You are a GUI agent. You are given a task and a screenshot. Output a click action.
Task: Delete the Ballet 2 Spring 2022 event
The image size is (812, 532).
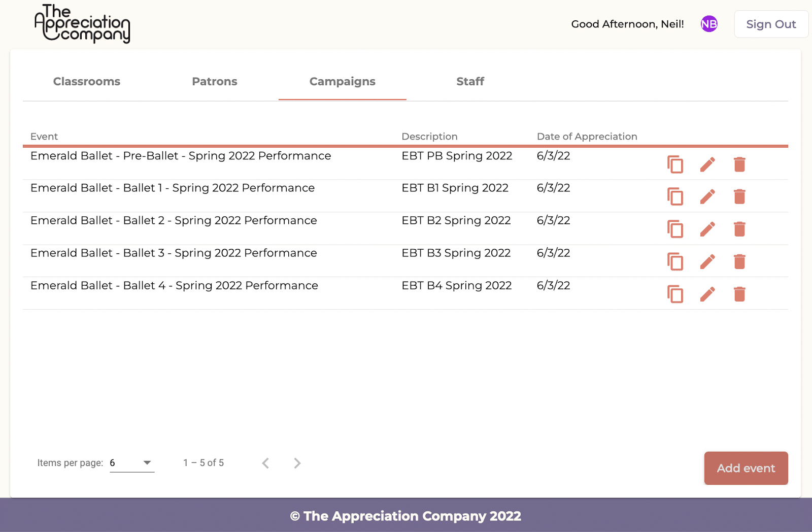[x=739, y=229]
